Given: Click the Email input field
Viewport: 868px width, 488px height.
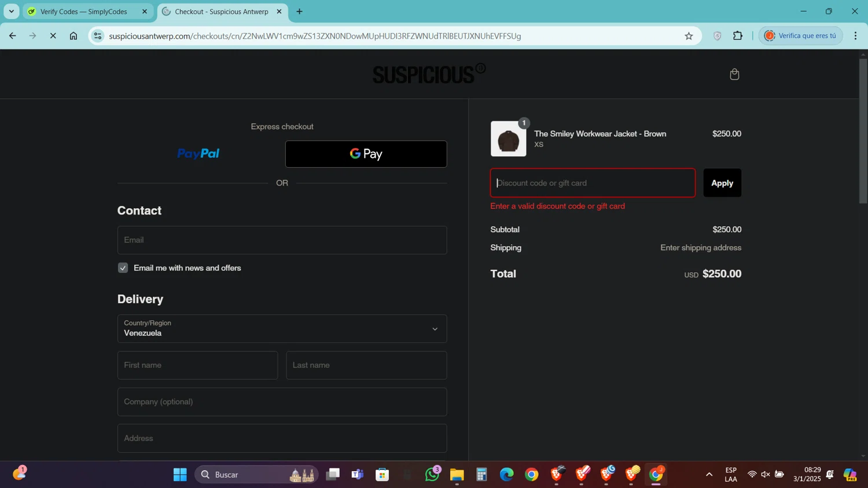Looking at the screenshot, I should (x=282, y=240).
